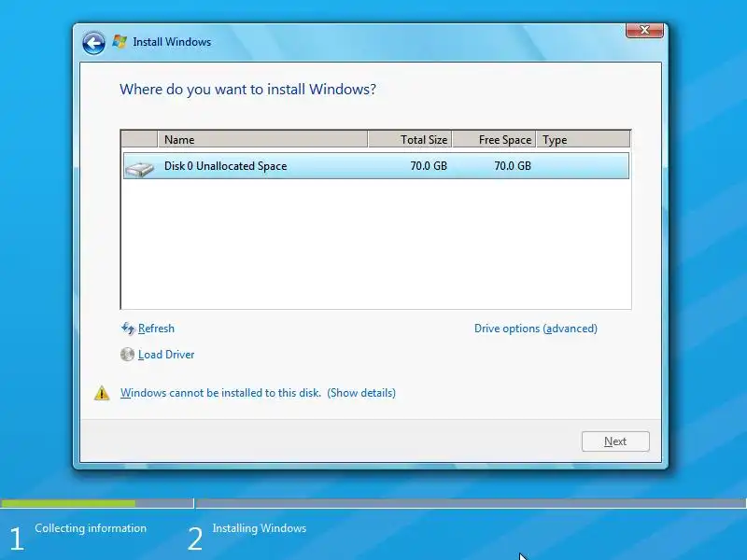Close the Install Windows dialog
747x560 pixels.
pos(644,30)
